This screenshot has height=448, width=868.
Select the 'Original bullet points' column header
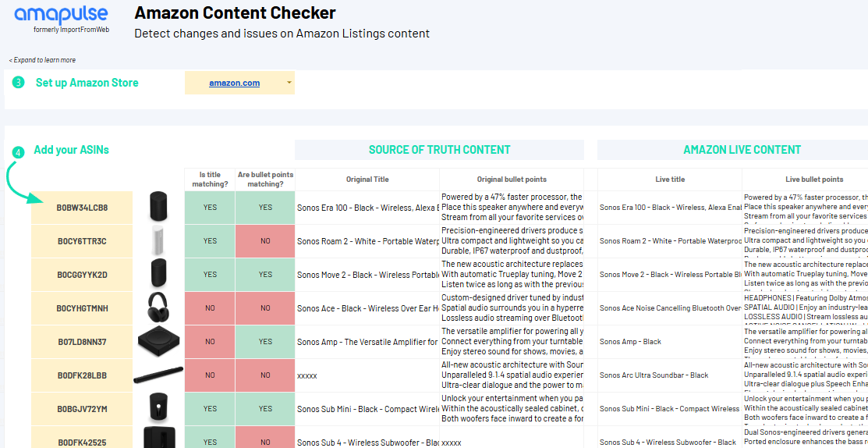click(512, 180)
